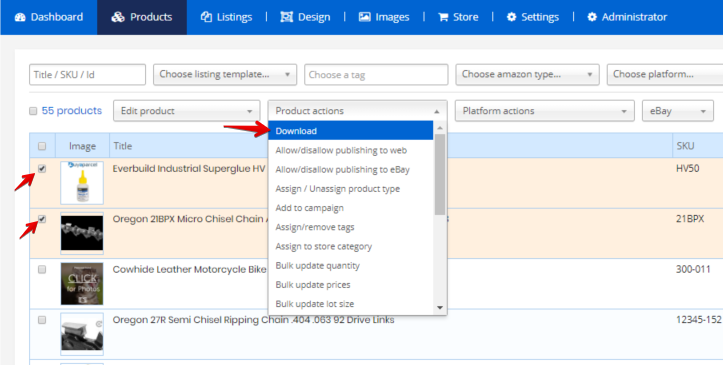This screenshot has width=723, height=365.
Task: Open the Cowhide Leather Motorcycle thumbnail
Action: pyautogui.click(x=82, y=284)
